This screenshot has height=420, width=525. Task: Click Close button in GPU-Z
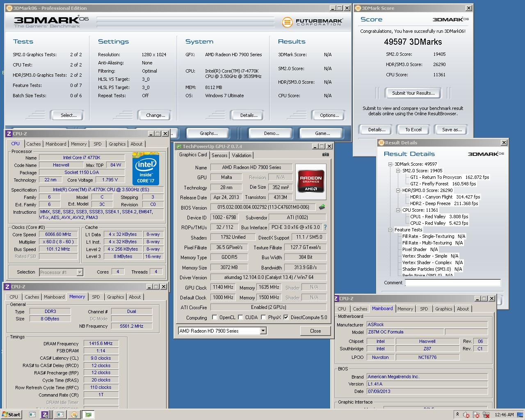(315, 331)
